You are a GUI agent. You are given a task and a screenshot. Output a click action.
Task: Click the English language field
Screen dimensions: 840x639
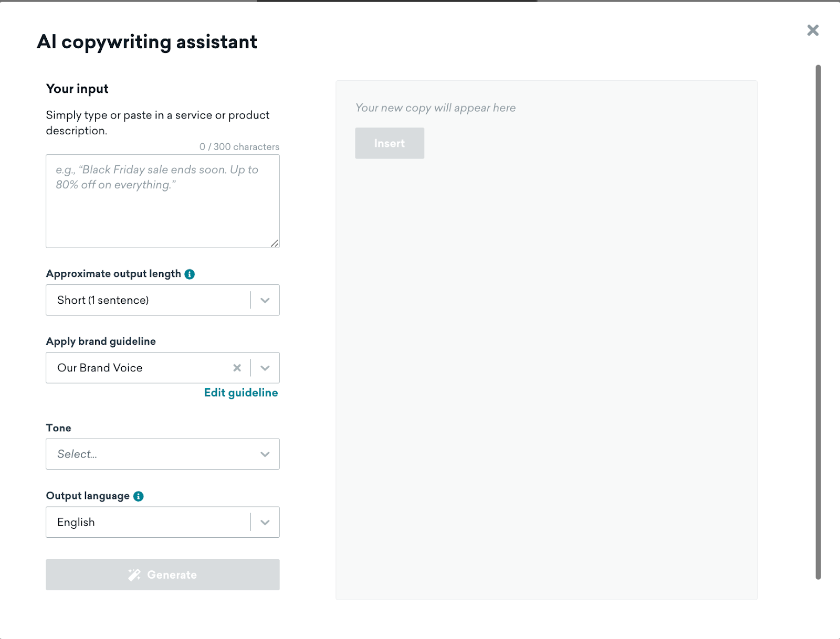(163, 522)
